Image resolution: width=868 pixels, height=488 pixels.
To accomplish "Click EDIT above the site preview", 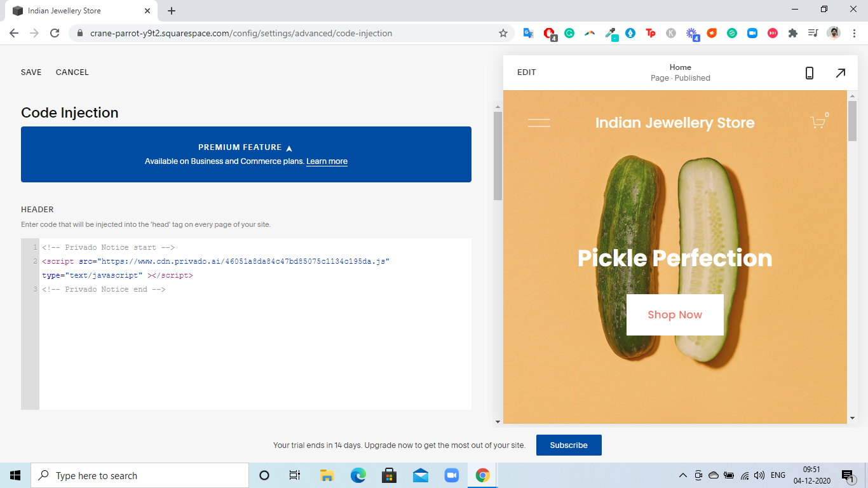I will pos(527,72).
